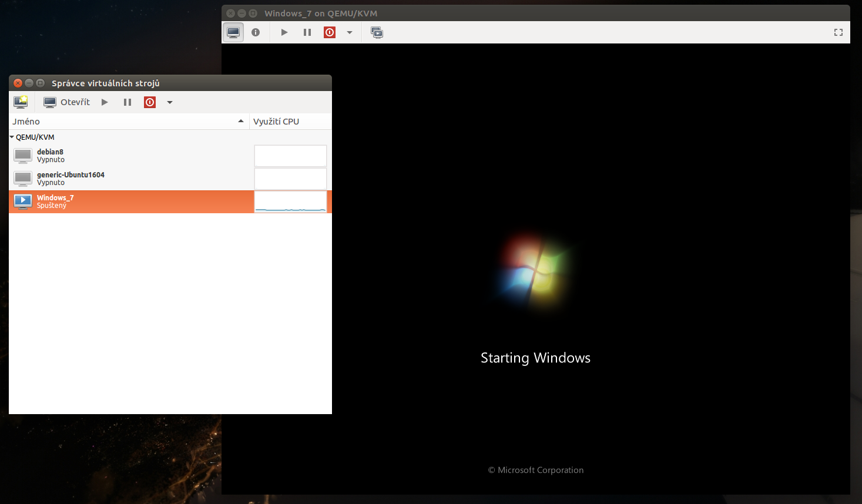This screenshot has height=504, width=862.
Task: Click the generic-Ubuntu1604 monitor icon
Action: coord(23,179)
